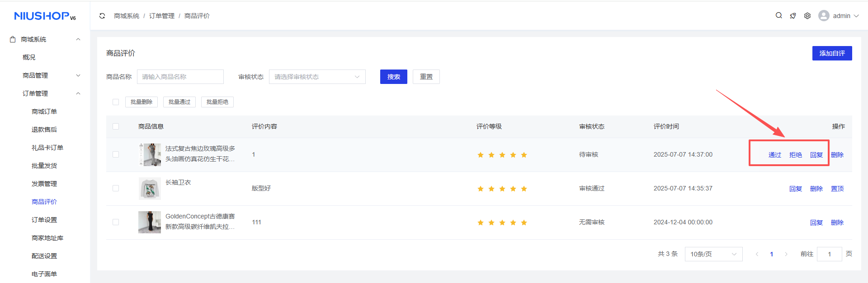Open the search magnifier icon in header
This screenshot has width=868, height=283.
tap(778, 15)
